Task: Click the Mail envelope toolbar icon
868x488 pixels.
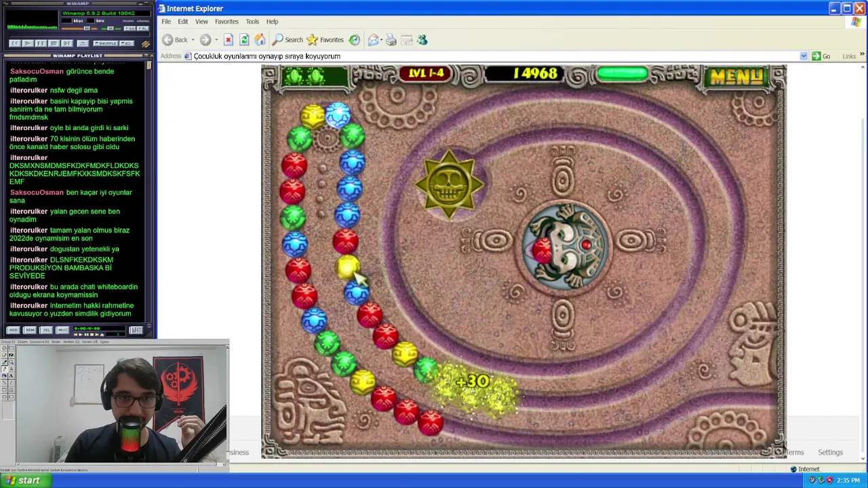Action: coord(373,40)
